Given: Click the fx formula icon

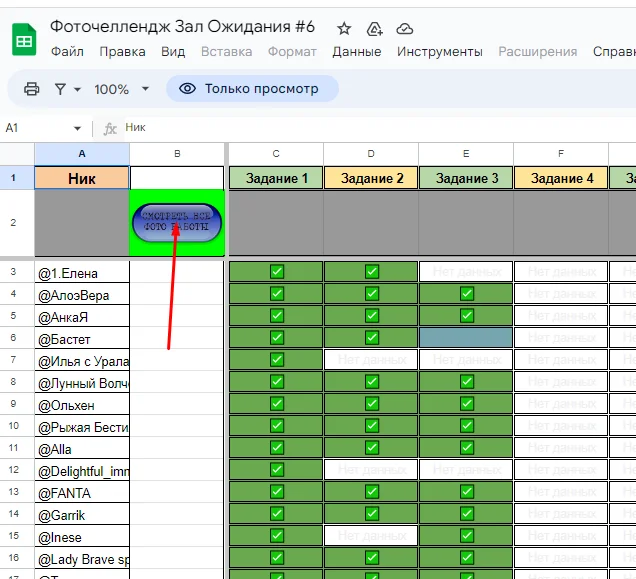Looking at the screenshot, I should pos(110,128).
